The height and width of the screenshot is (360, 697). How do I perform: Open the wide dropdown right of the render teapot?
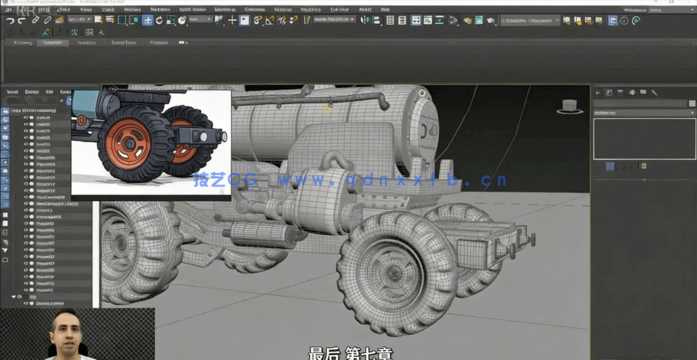(x=530, y=20)
